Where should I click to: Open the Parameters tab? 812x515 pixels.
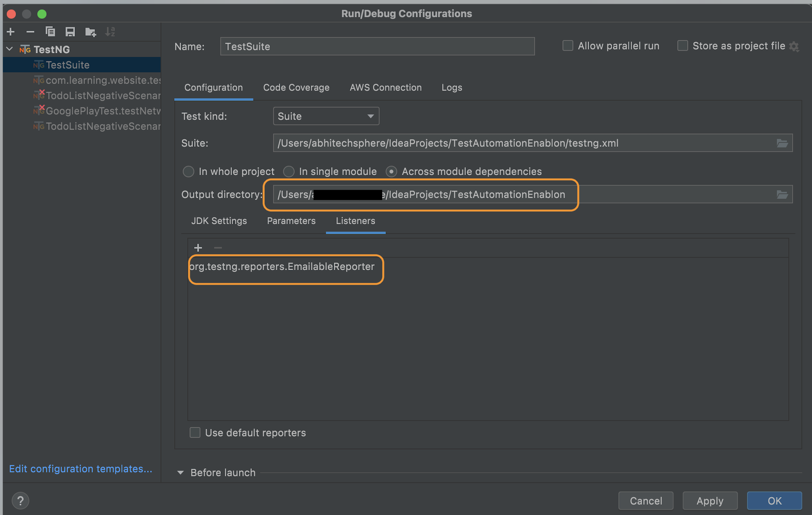point(291,221)
